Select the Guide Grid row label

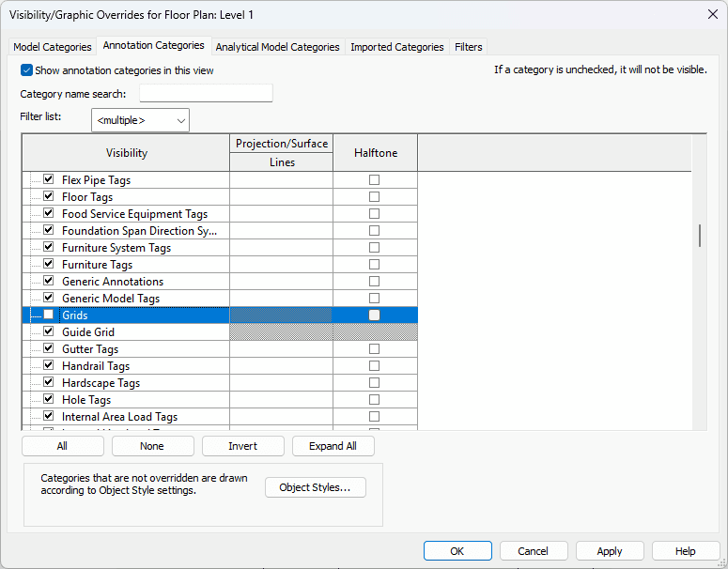[x=88, y=331]
